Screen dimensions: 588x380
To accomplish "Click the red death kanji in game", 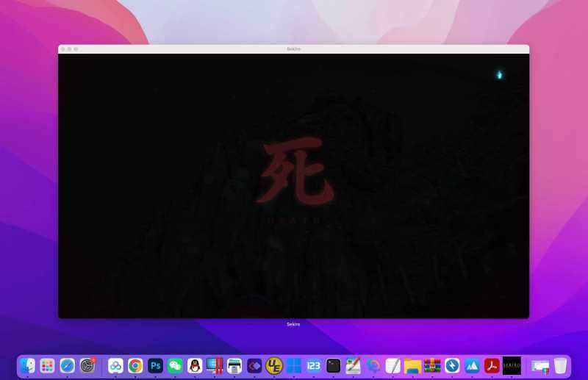I will (294, 171).
